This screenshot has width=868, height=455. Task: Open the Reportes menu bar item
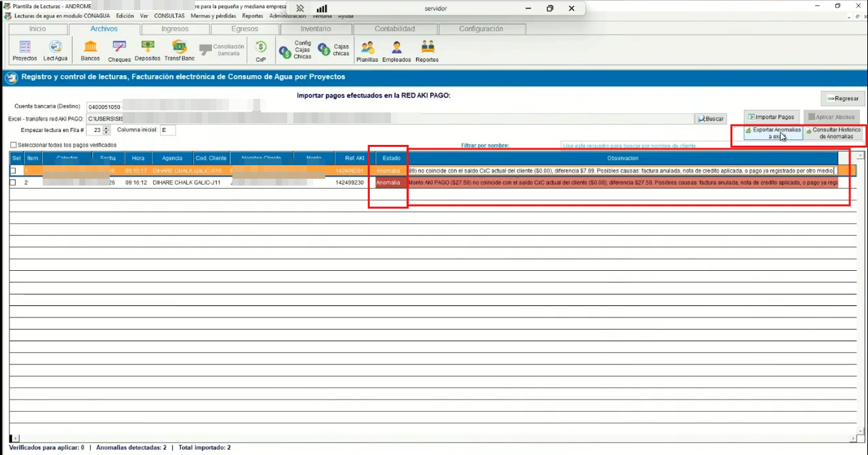pyautogui.click(x=253, y=16)
